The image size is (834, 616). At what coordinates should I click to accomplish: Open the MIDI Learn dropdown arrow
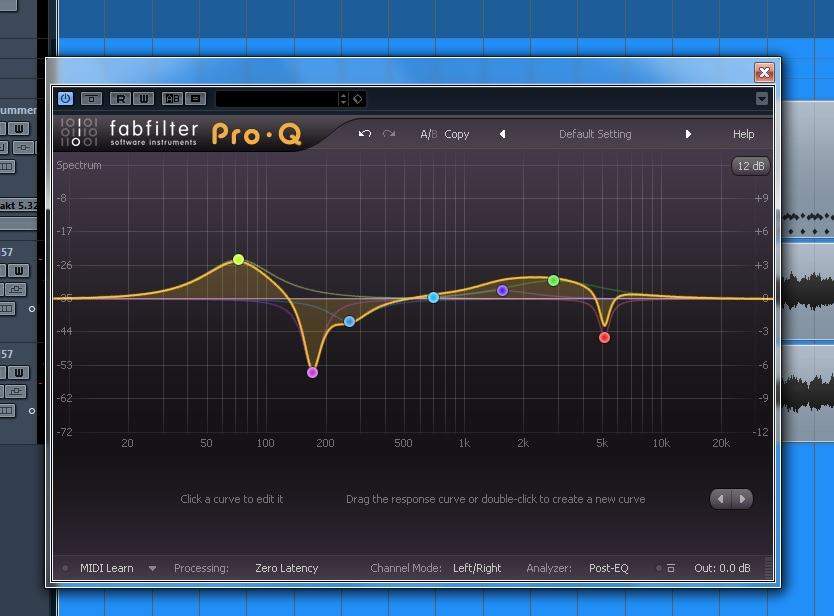pos(152,568)
